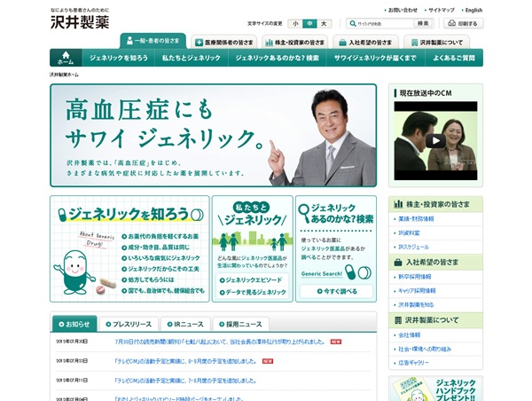Select the お知らせ news tab

coord(74,324)
